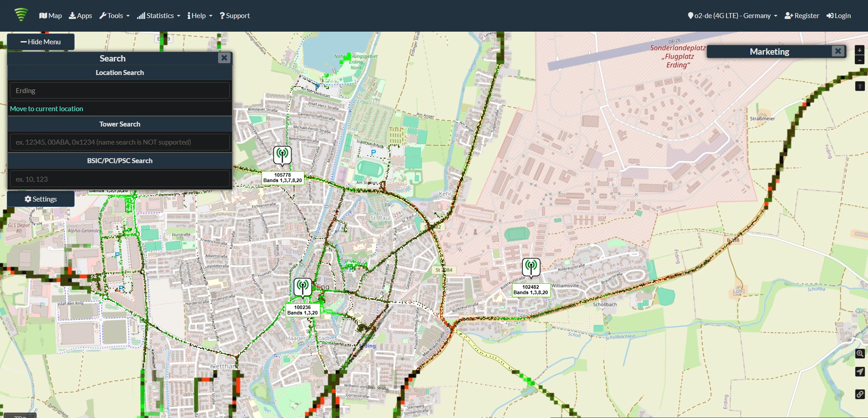Image resolution: width=868 pixels, height=418 pixels.
Task: Expand the Statistics dropdown menu
Action: (159, 16)
